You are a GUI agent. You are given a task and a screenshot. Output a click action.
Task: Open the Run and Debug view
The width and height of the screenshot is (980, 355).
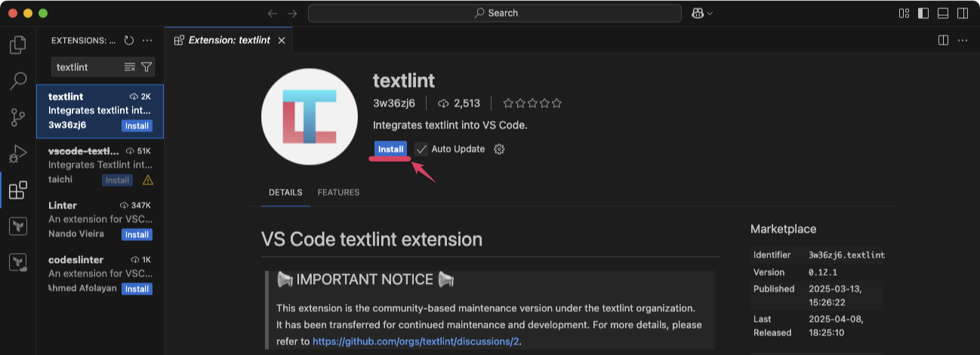(x=18, y=153)
